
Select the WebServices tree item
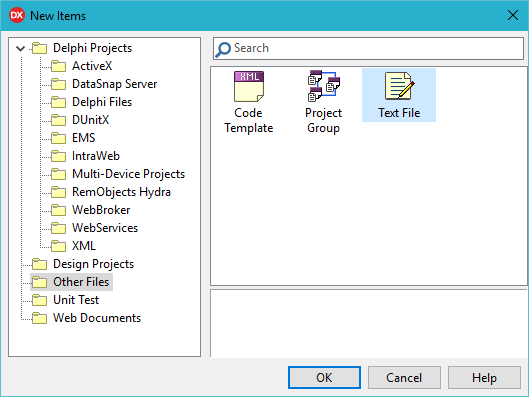coord(105,228)
